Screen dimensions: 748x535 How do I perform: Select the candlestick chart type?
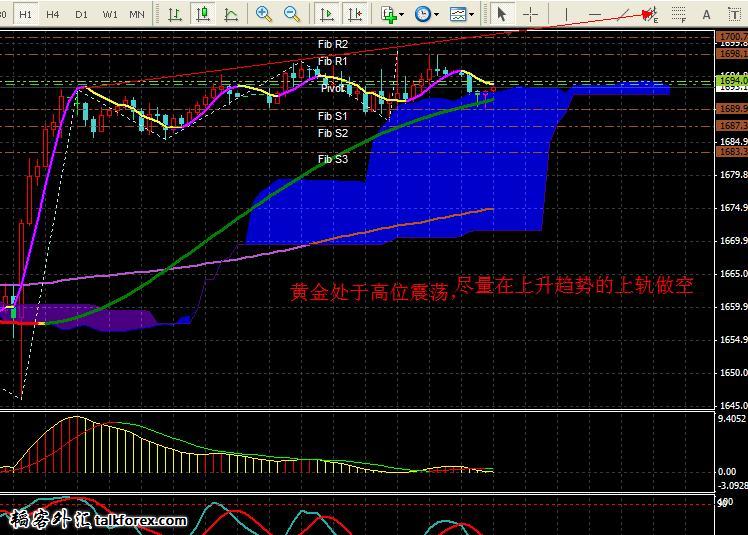click(203, 14)
